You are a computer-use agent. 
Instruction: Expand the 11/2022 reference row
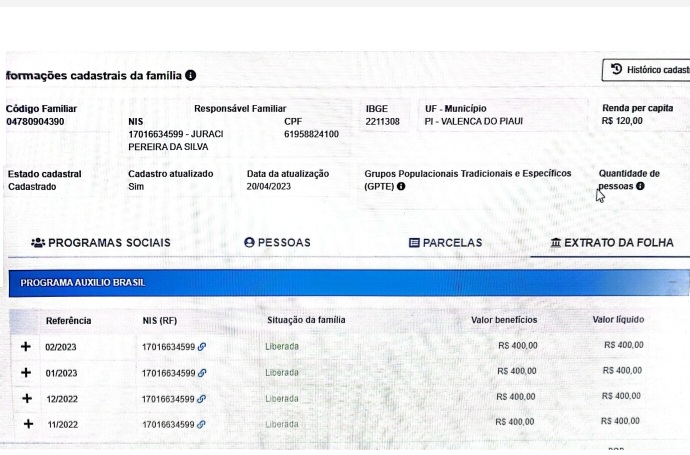coord(26,423)
